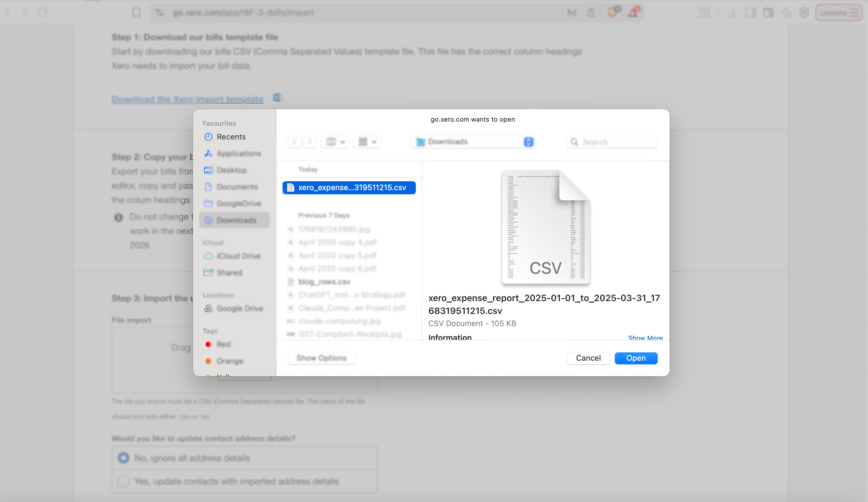
Task: Click the info icon beside 'Do not change'
Action: [x=119, y=218]
